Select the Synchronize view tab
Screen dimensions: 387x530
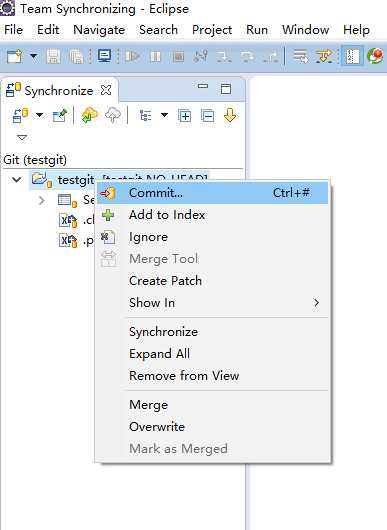point(58,91)
